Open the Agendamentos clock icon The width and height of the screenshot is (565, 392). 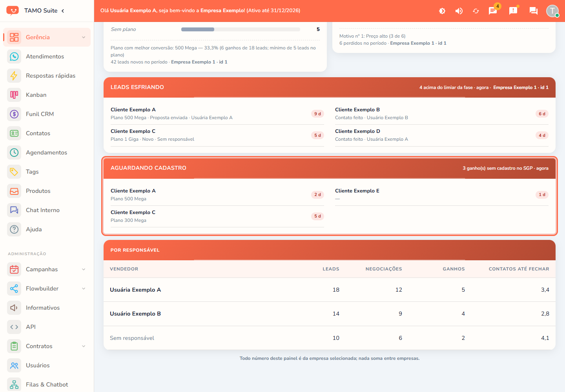14,152
